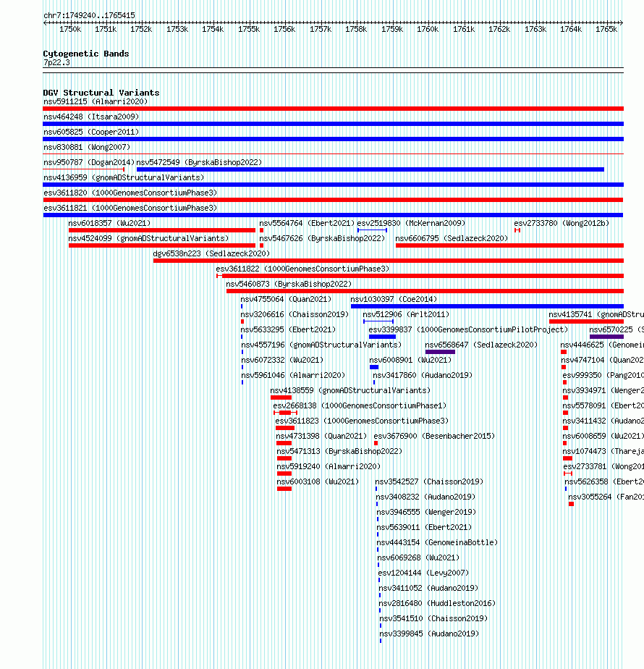The height and width of the screenshot is (669, 644).
Task: Click nsv5919240 (Almarri2020) label
Action: (329, 467)
